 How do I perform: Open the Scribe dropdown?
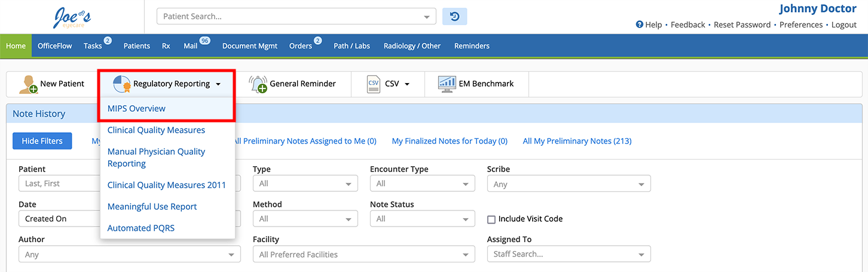point(569,184)
